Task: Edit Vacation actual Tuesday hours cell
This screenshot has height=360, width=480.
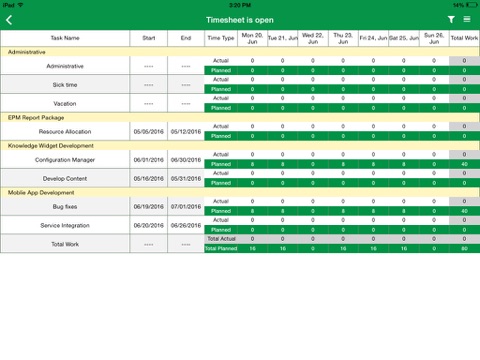Action: [x=282, y=98]
